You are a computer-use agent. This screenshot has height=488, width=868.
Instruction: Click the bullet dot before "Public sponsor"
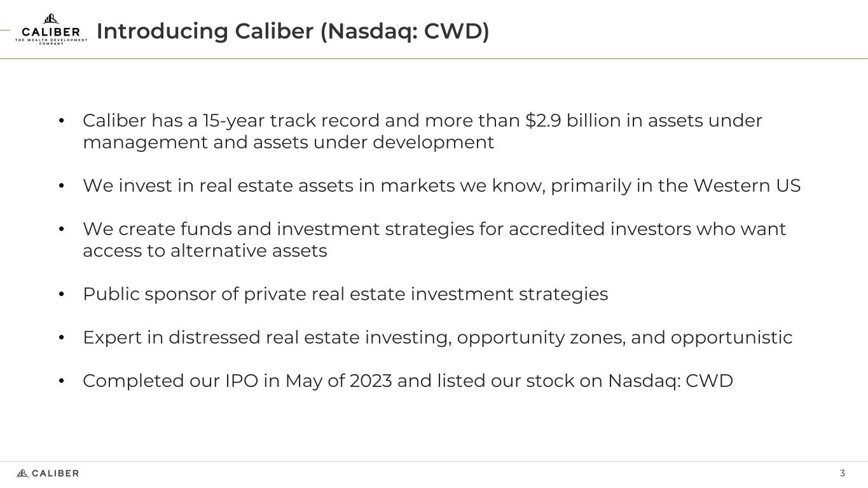coord(62,295)
